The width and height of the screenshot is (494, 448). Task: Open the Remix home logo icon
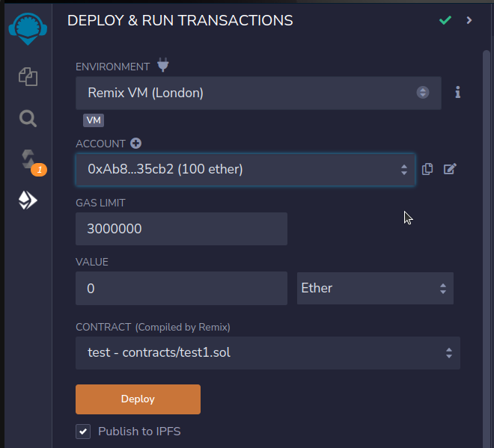point(28,28)
